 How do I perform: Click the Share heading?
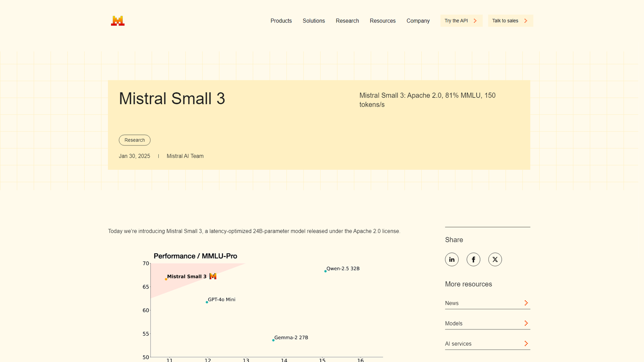tap(454, 240)
